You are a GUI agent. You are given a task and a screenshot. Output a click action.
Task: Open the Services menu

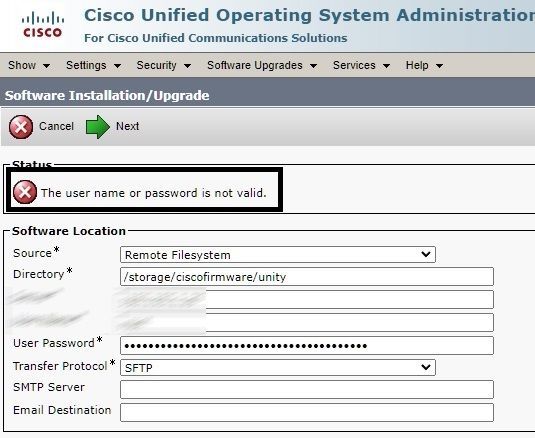(361, 65)
